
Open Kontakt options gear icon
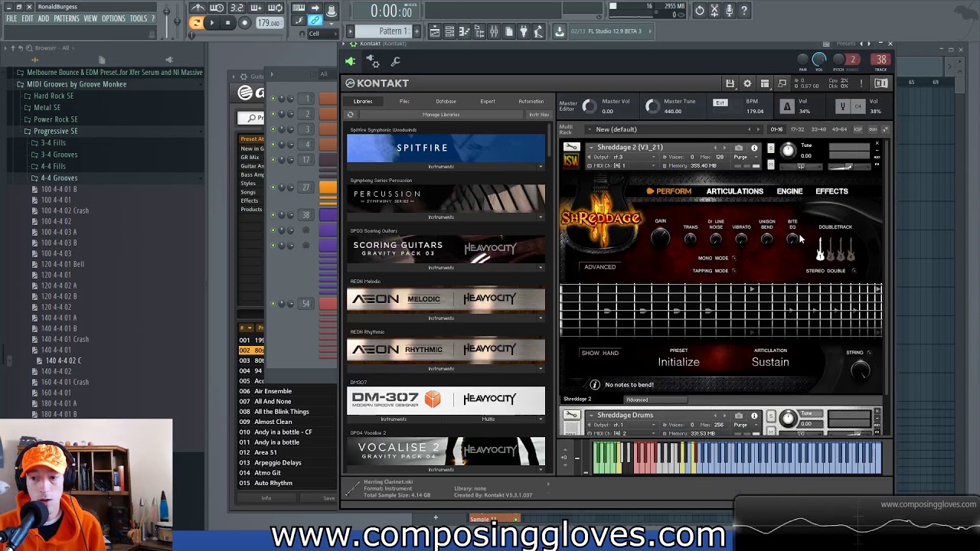coord(747,83)
